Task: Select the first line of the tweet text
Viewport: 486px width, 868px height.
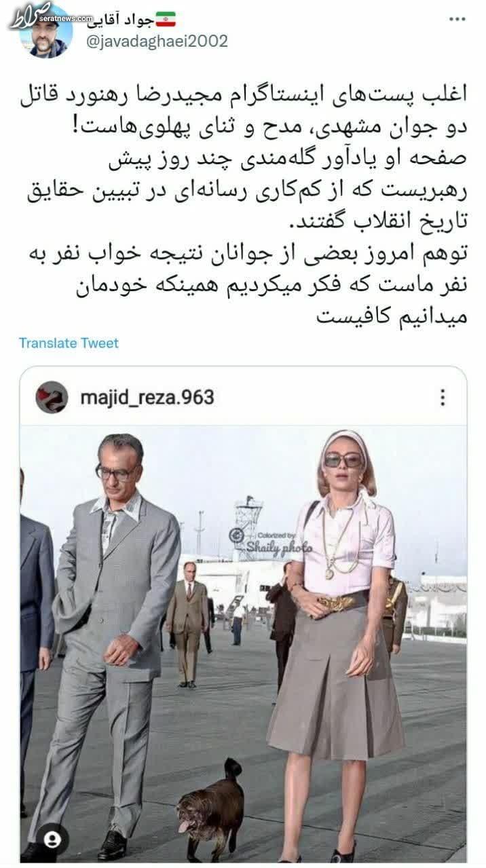Action: point(242,96)
